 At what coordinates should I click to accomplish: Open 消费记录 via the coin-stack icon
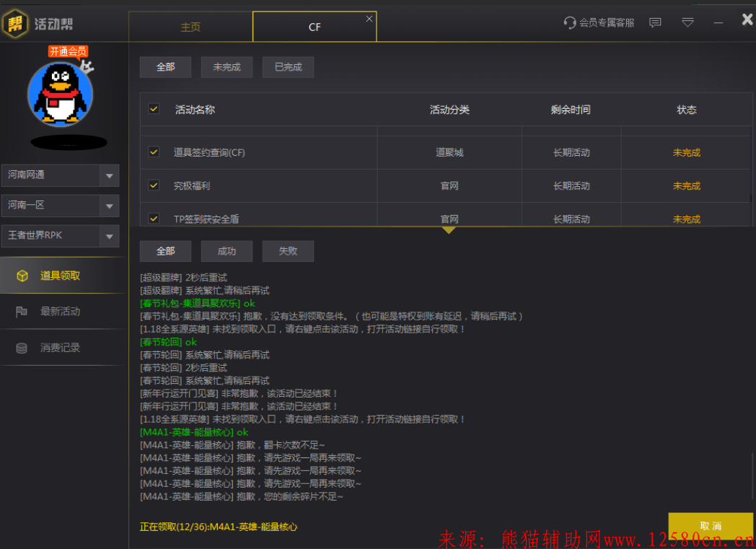coord(22,348)
